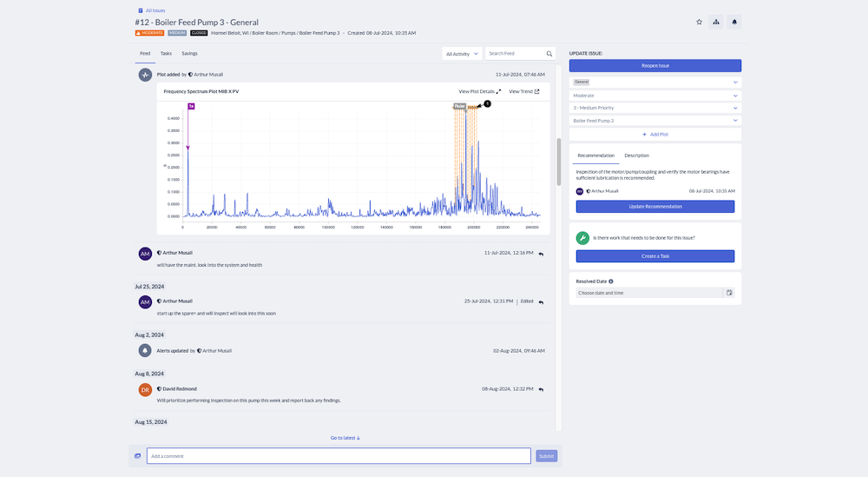Click the reply arrow on David Redmond's comment
This screenshot has width=868, height=477.
pyautogui.click(x=541, y=389)
